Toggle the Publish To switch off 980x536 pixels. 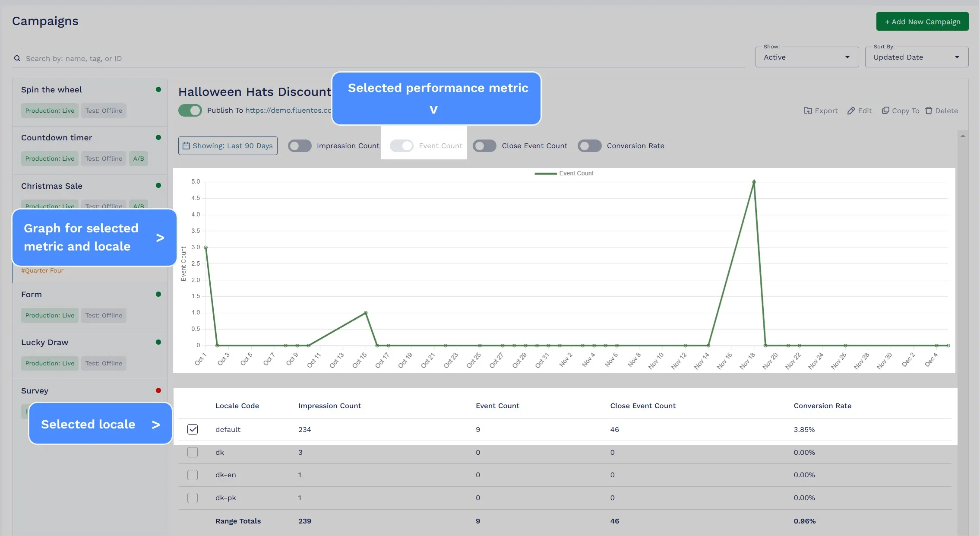[190, 111]
